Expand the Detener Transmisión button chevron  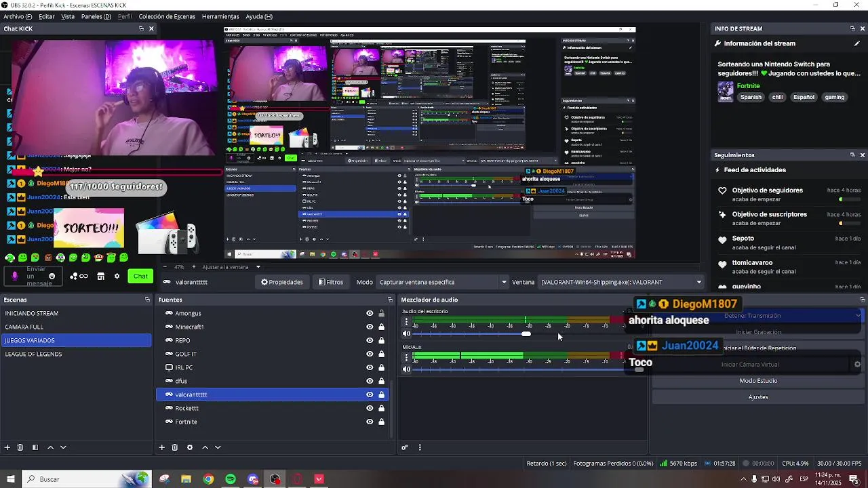pyautogui.click(x=859, y=315)
